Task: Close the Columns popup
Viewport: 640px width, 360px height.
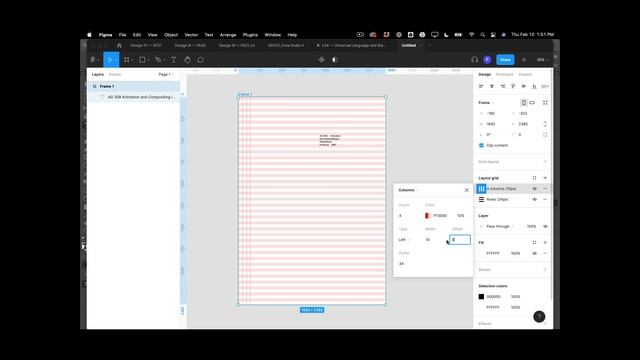Action: [467, 190]
